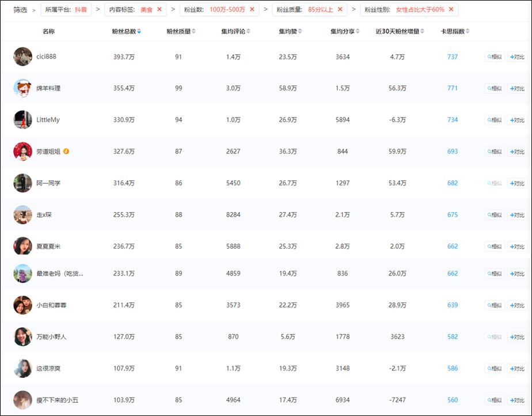Remove the 85分以上 fan quality filter
The image size is (532, 416).
(x=340, y=10)
